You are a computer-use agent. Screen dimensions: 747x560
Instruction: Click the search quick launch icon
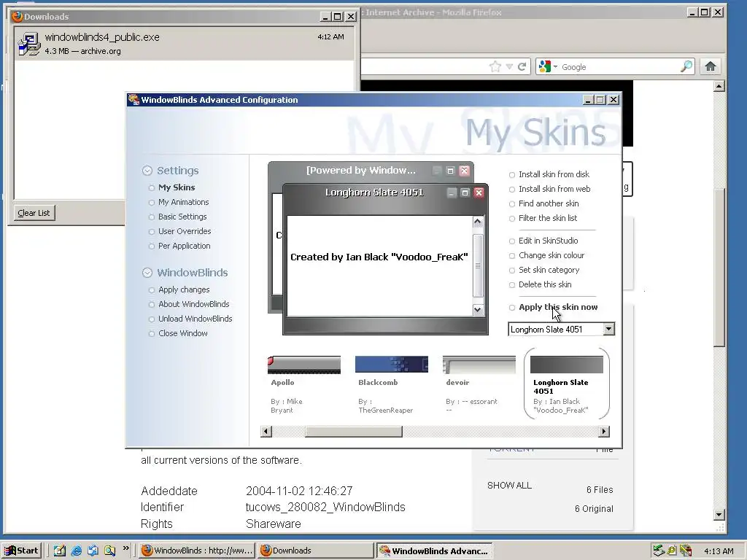pos(109,551)
